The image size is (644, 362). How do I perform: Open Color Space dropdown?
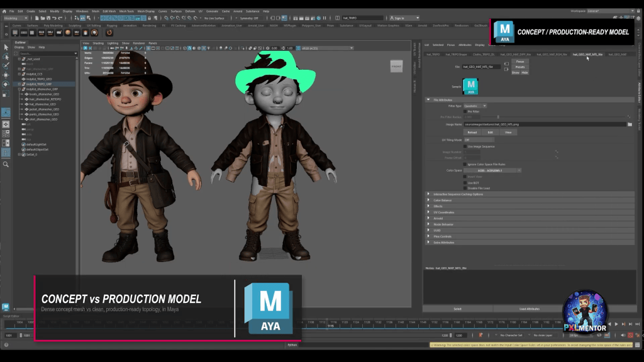pos(492,170)
